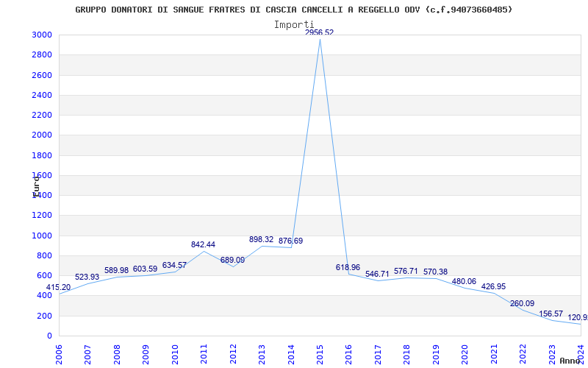This screenshot has height=368, width=588.
Task: Select the 546.71 value label
Action: (377, 274)
